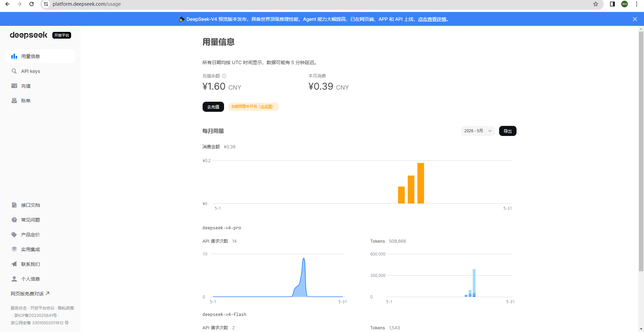Viewport: 644px width, 332px height.
Task: Open the API keys sidebar menu item
Action: point(40,71)
